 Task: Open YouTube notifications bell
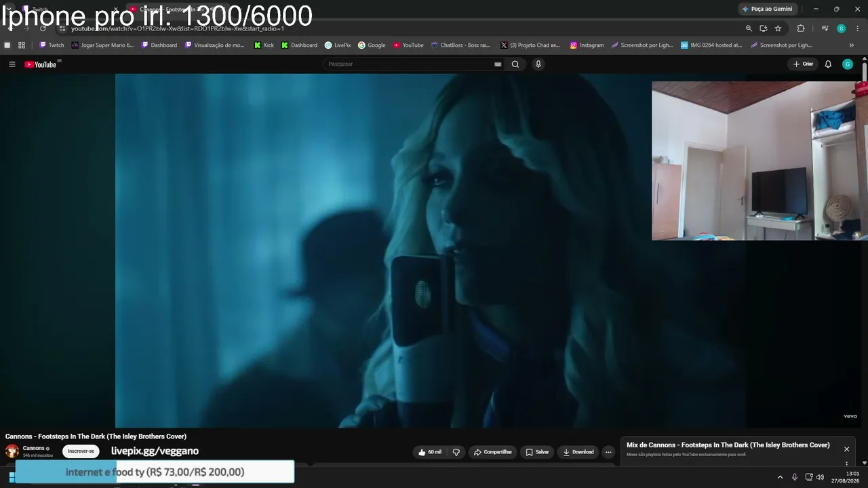(x=828, y=64)
